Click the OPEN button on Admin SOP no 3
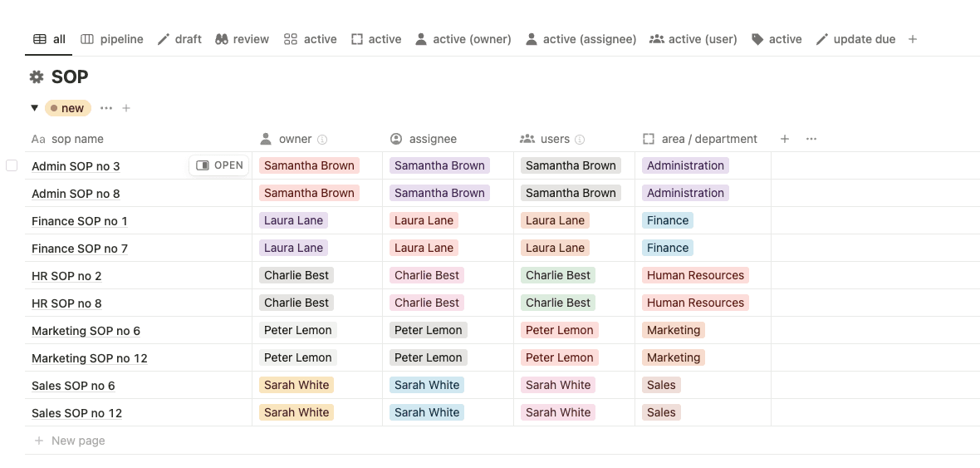980x468 pixels. point(218,165)
